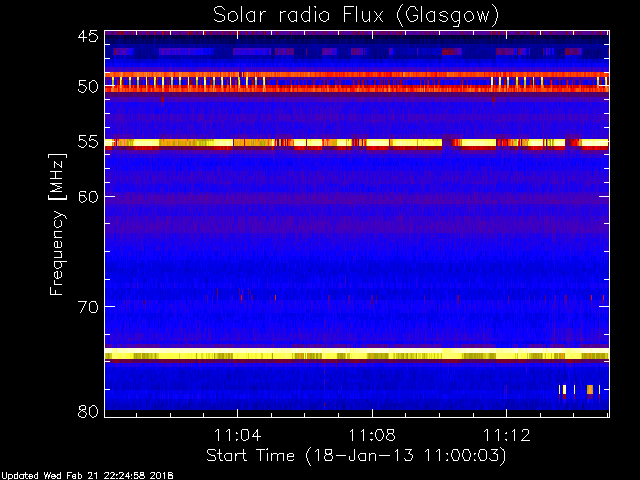The height and width of the screenshot is (480, 640).
Task: Click the 'Start Time (18-Jan-13 11:00:03)' label
Action: (356, 456)
